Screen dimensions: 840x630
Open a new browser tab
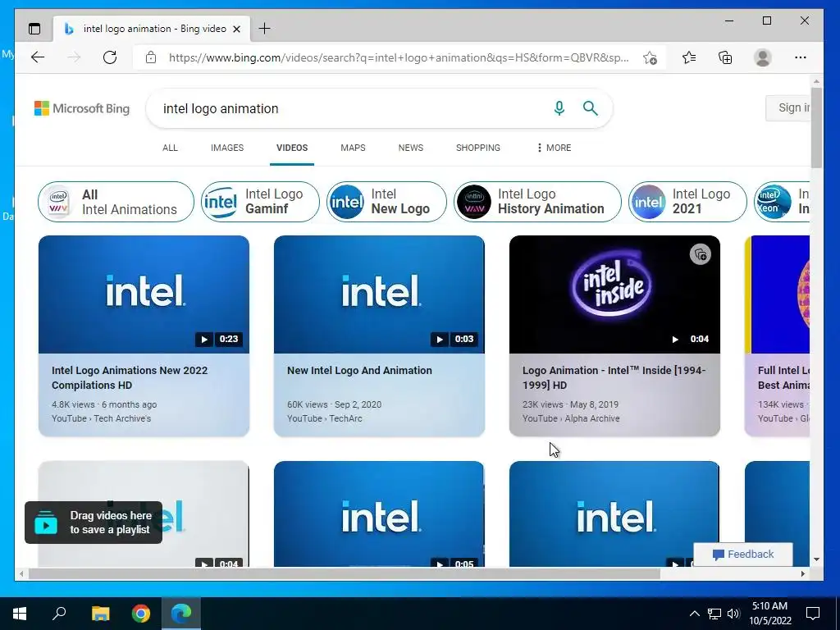(264, 29)
